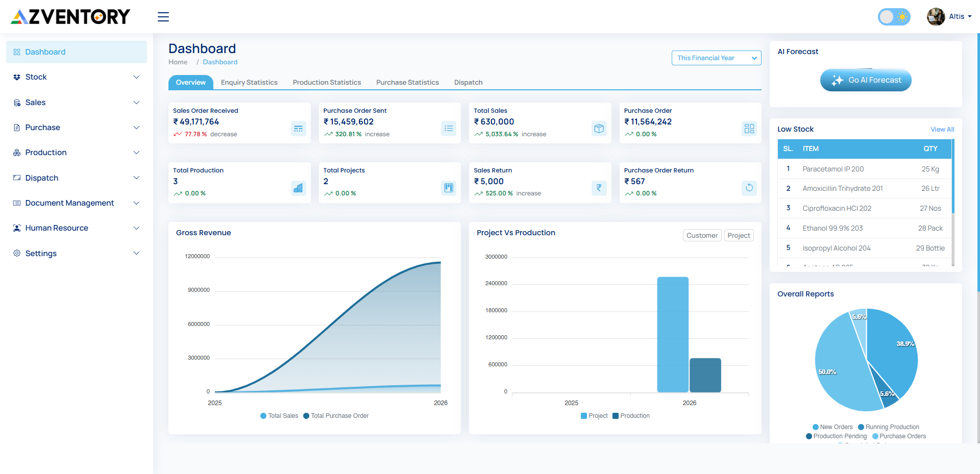
Task: Click View All in Low Stock panel
Action: pyautogui.click(x=942, y=129)
